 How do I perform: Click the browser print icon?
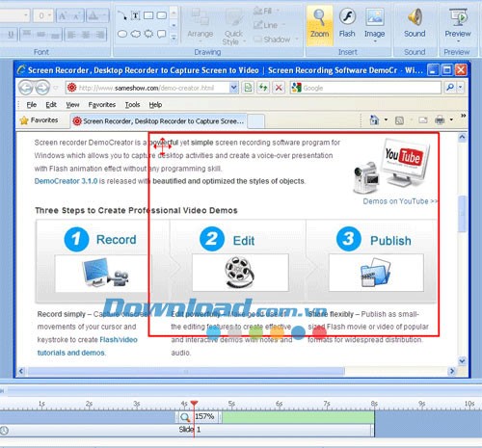pyautogui.click(x=440, y=120)
